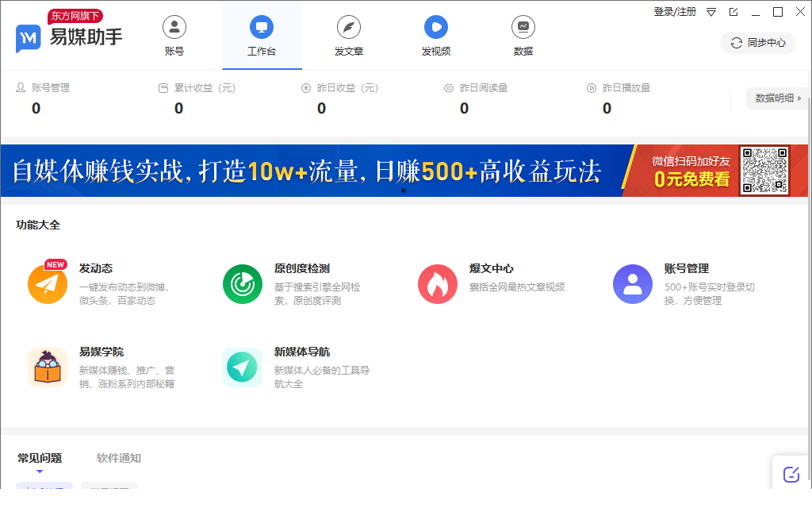Click the 发视频 publish-video icon
This screenshot has width=812, height=508.
[x=436, y=29]
